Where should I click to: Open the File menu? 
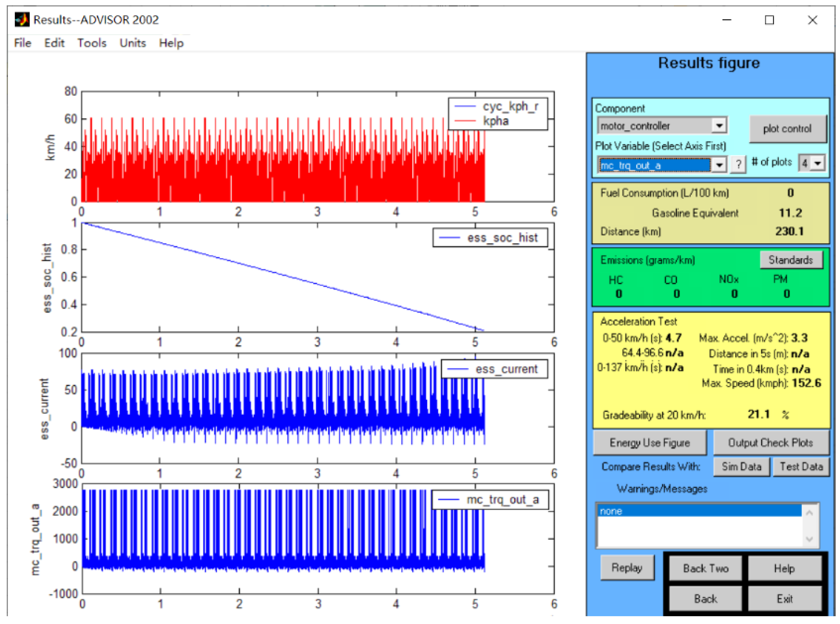point(22,43)
